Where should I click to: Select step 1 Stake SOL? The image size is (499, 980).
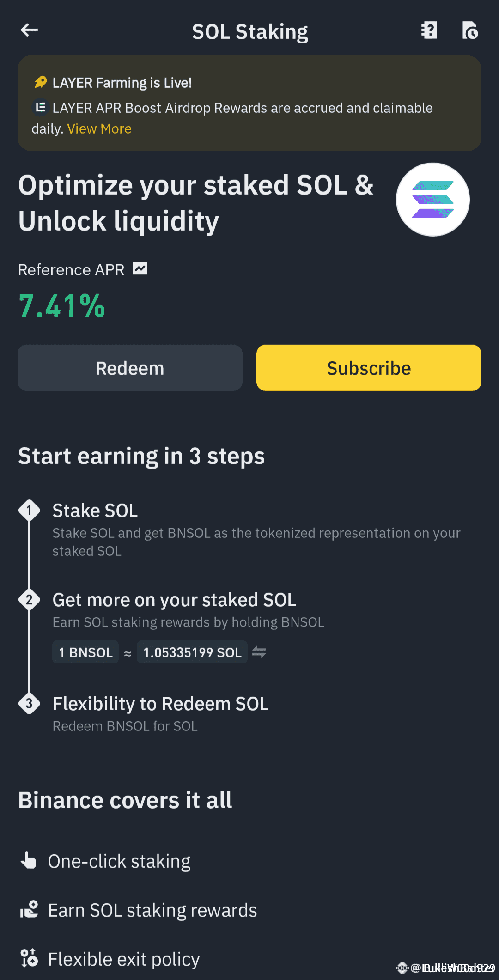pyautogui.click(x=95, y=511)
